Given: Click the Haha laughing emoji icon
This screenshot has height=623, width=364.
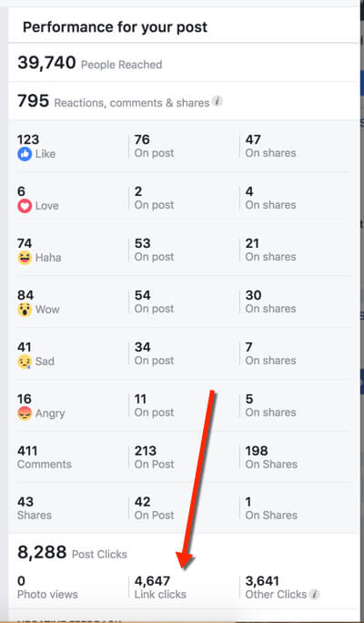Looking at the screenshot, I should click(25, 258).
